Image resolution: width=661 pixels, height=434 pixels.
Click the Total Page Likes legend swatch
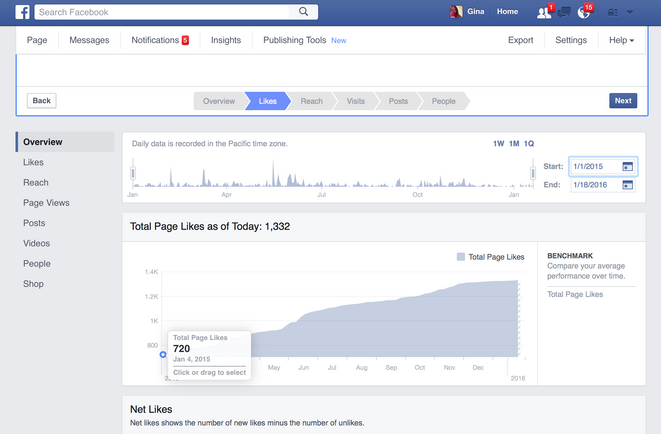pos(461,257)
